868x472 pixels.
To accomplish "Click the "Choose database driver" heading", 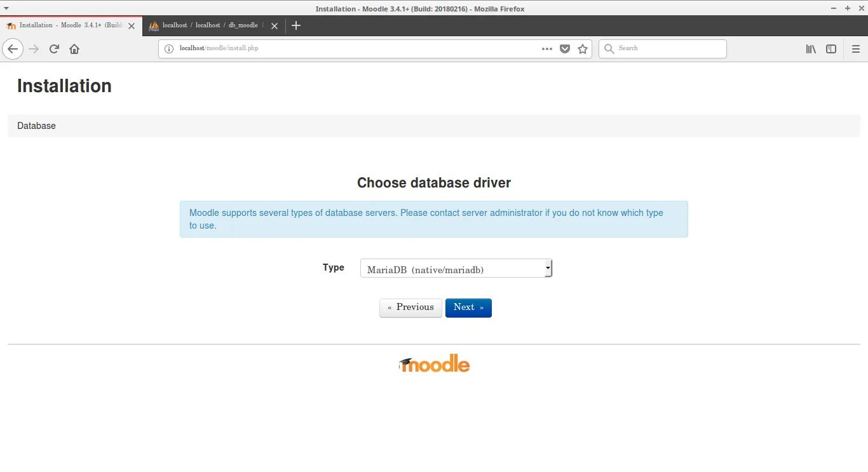I will pyautogui.click(x=434, y=183).
